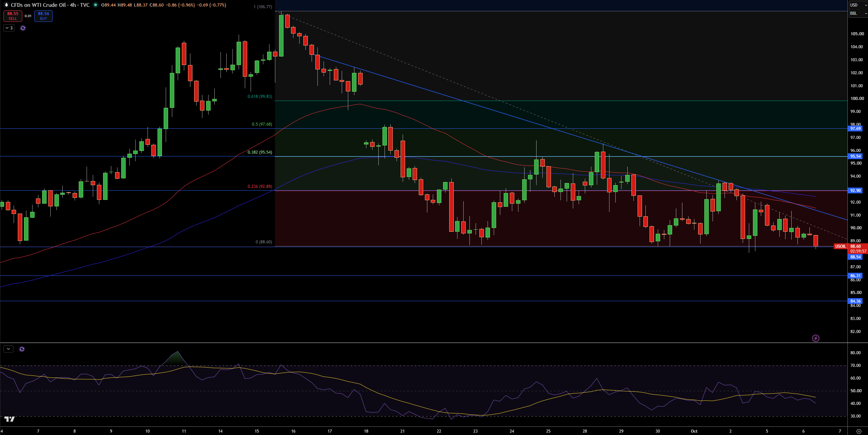Click the RSI pane purple refresh icon
This screenshot has height=435, width=868.
click(x=22, y=349)
